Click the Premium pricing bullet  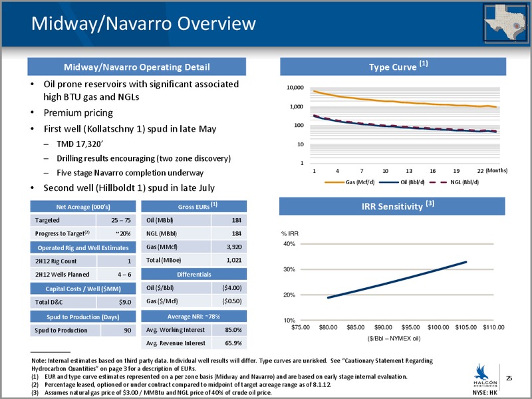click(78, 112)
